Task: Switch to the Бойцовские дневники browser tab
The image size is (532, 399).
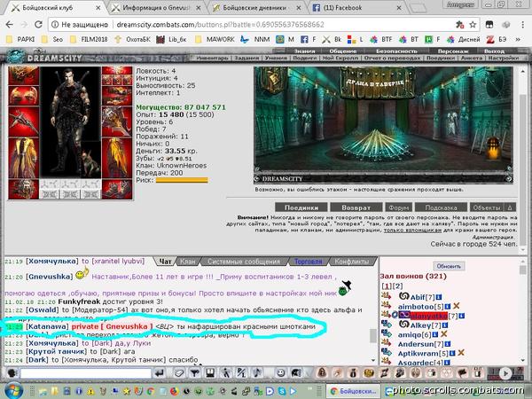Action: [254, 7]
